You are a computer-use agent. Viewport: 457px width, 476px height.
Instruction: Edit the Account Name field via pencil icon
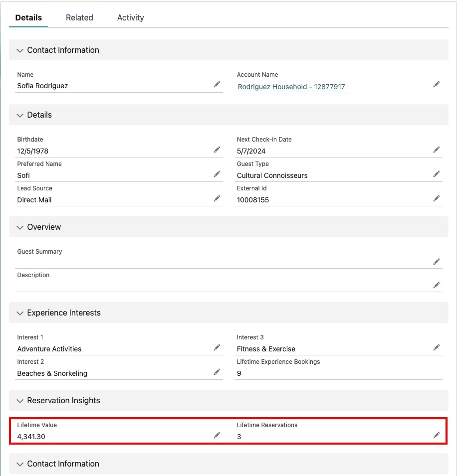tap(437, 85)
